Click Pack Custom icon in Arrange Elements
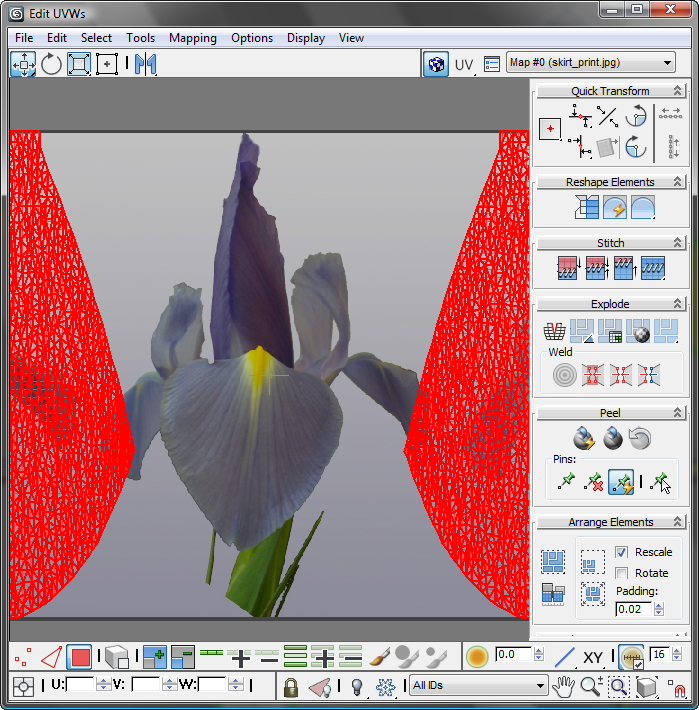The width and height of the screenshot is (699, 710). pos(553,562)
